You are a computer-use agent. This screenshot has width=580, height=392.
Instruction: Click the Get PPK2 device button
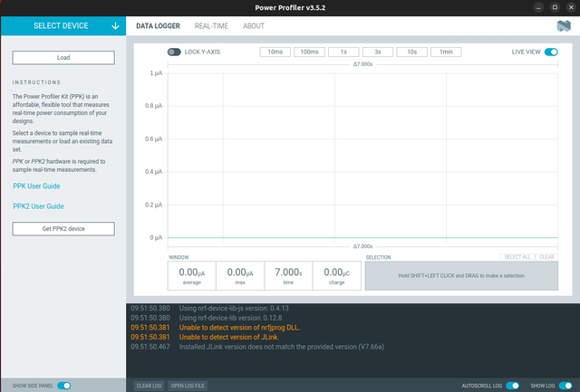coord(63,229)
